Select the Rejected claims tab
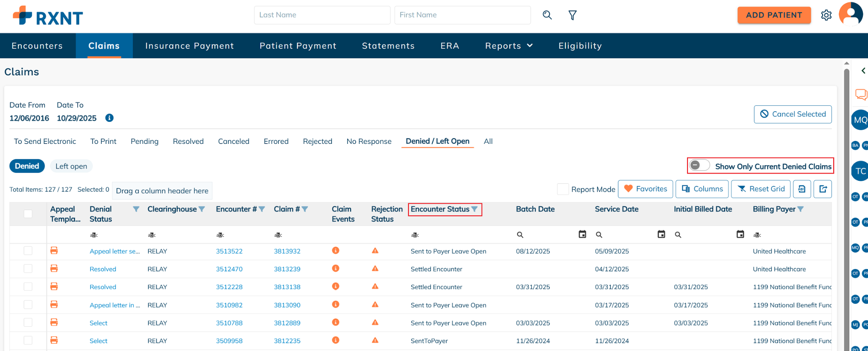 [317, 141]
